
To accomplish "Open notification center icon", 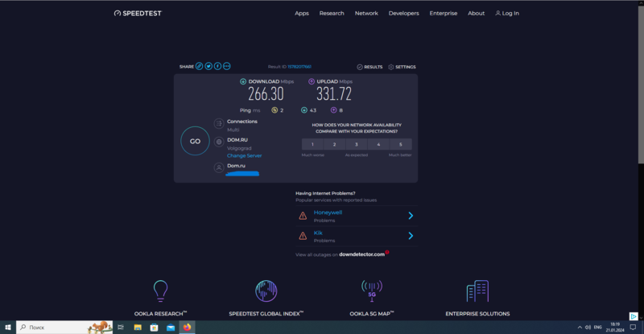I will click(x=633, y=328).
